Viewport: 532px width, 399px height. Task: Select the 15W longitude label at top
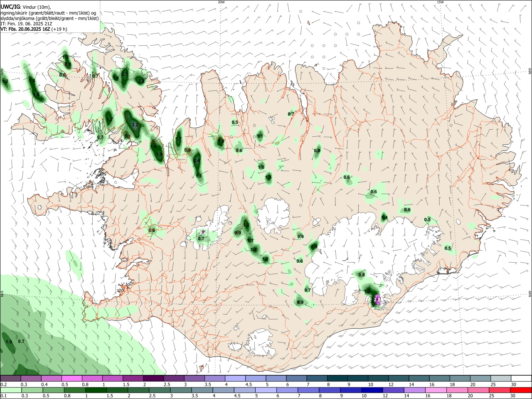(x=440, y=2)
